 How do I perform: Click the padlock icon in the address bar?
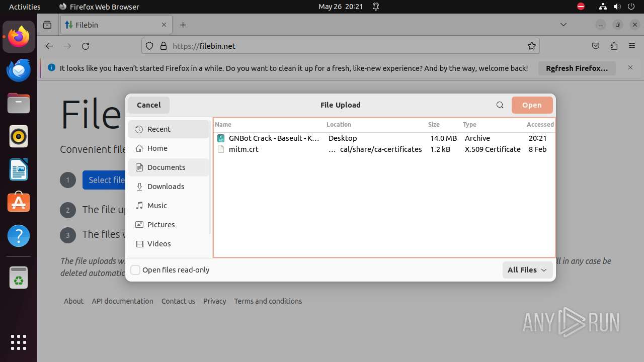163,46
